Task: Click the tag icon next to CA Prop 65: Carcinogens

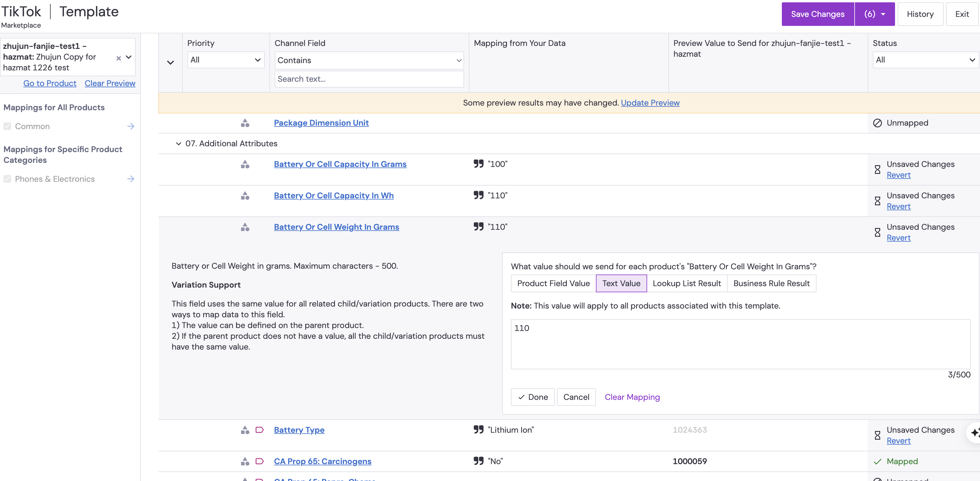Action: (260, 461)
